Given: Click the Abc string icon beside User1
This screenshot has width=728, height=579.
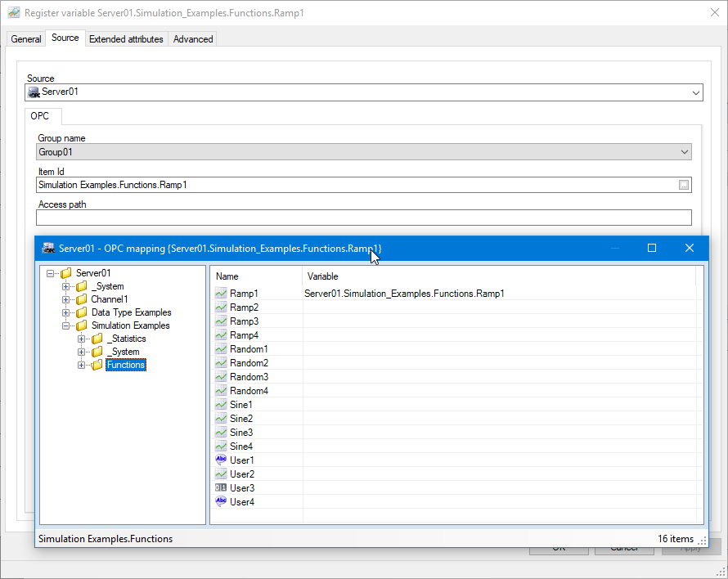Looking at the screenshot, I should 221,460.
